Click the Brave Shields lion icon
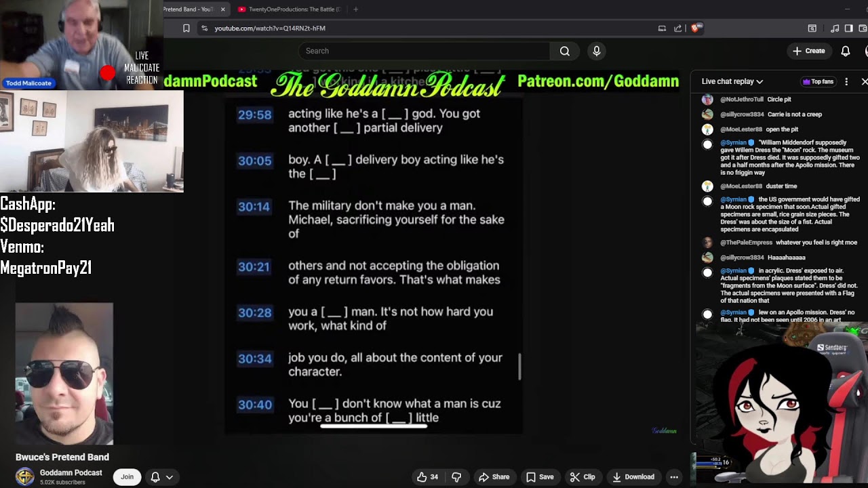Image resolution: width=868 pixels, height=488 pixels. pos(696,28)
